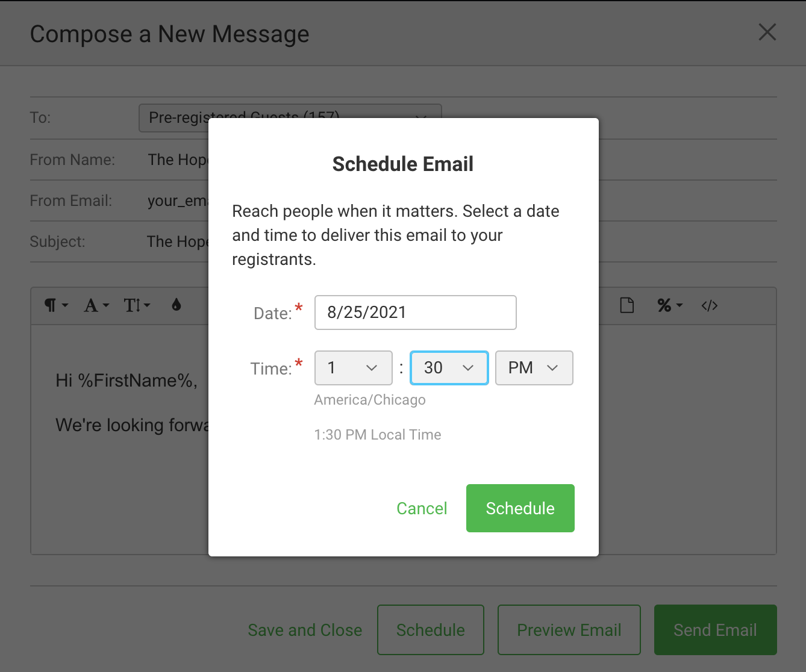The height and width of the screenshot is (672, 806).
Task: Click the Date input field
Action: 415,313
